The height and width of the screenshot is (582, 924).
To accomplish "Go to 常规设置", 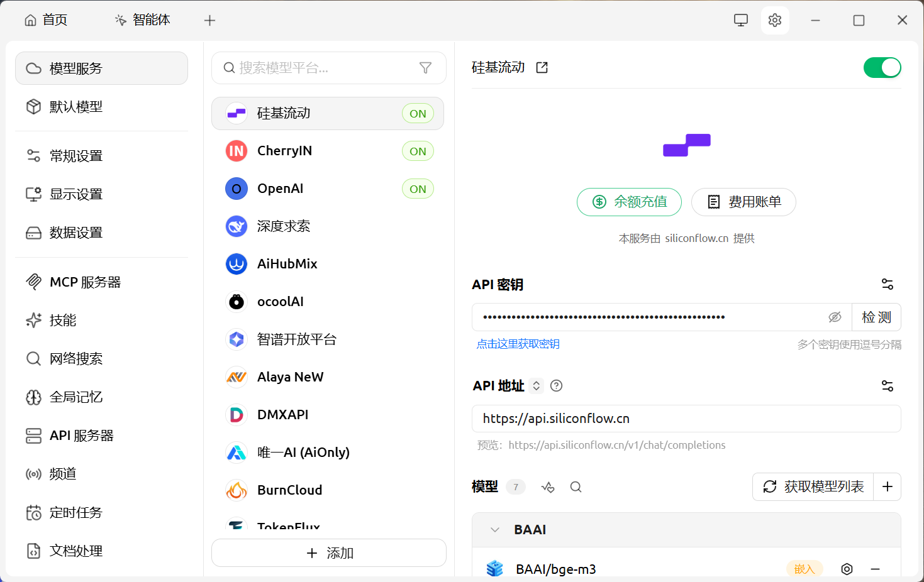I will point(101,156).
